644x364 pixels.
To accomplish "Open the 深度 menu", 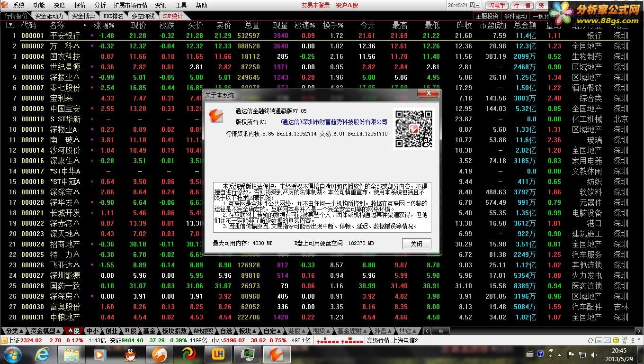I will [x=59, y=5].
